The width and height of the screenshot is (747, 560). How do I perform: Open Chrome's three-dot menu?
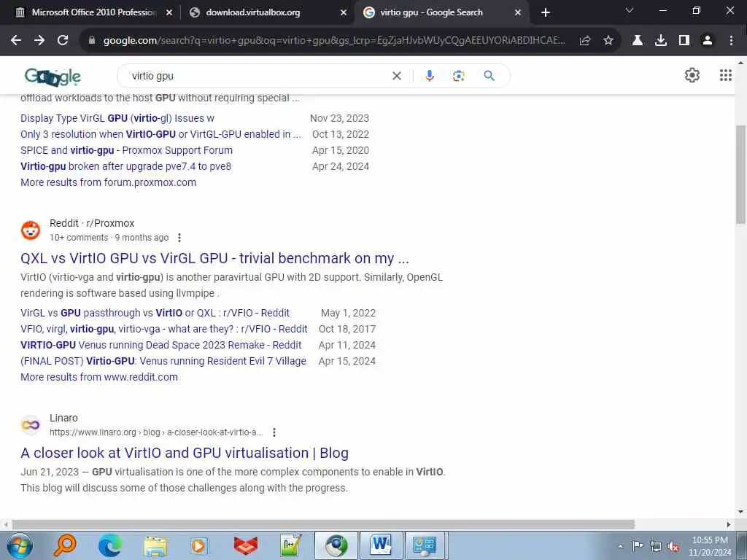tap(731, 41)
